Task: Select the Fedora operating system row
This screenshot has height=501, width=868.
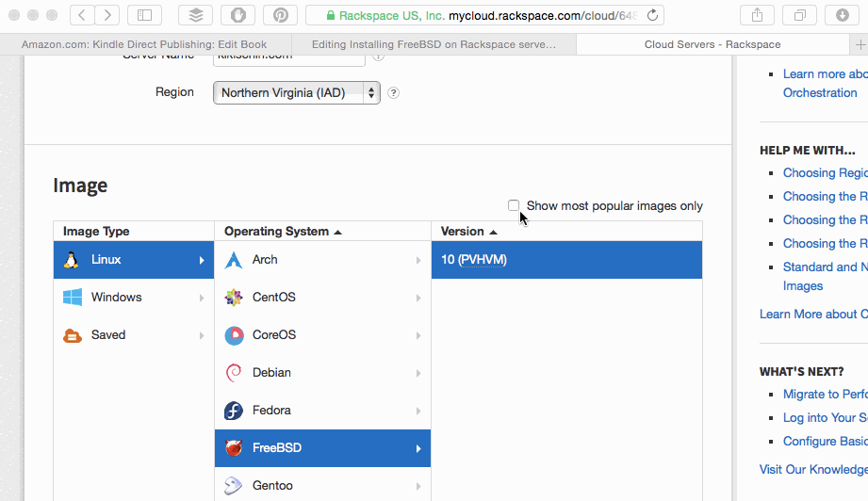Action: (322, 411)
